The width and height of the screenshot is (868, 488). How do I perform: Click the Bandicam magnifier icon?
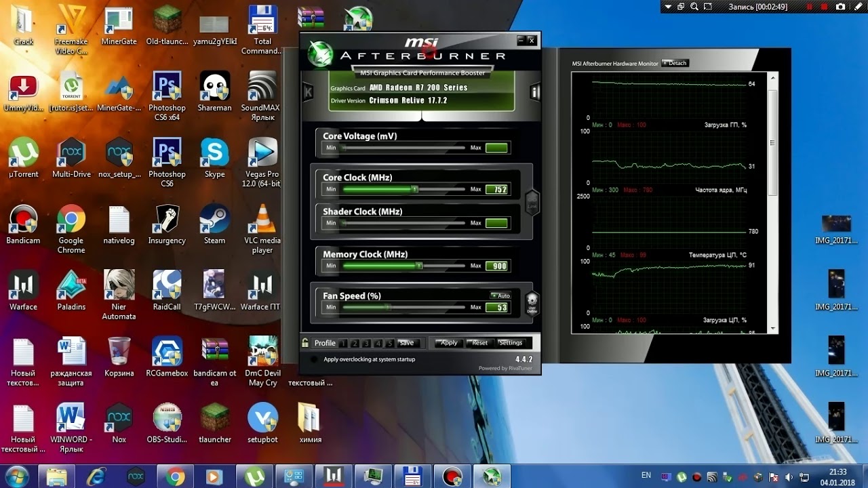694,7
